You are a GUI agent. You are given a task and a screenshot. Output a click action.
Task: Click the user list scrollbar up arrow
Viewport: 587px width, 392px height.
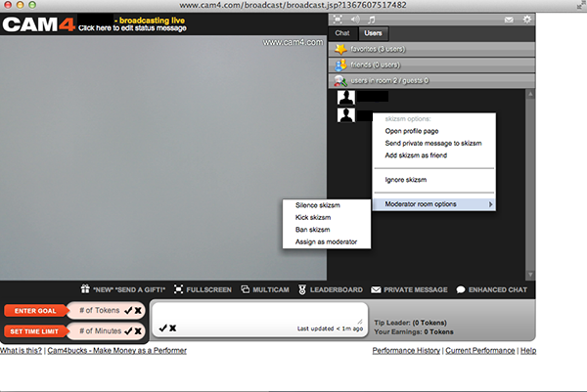529,95
